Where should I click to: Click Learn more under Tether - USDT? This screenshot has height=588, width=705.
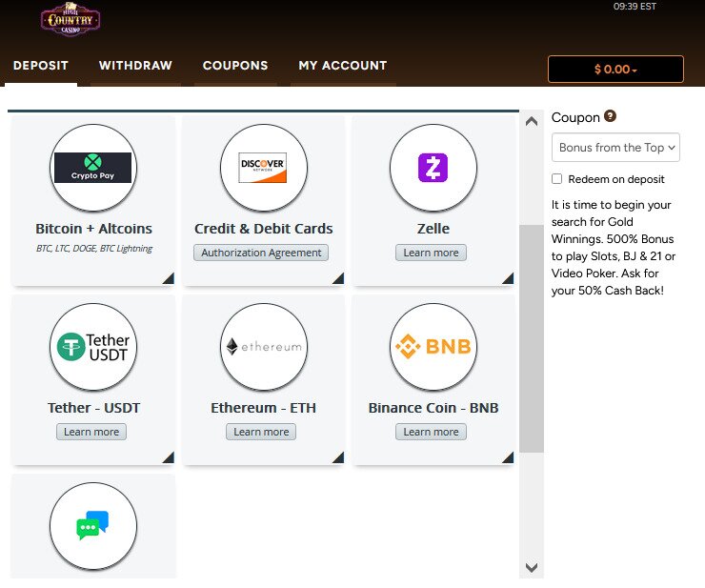(x=91, y=432)
